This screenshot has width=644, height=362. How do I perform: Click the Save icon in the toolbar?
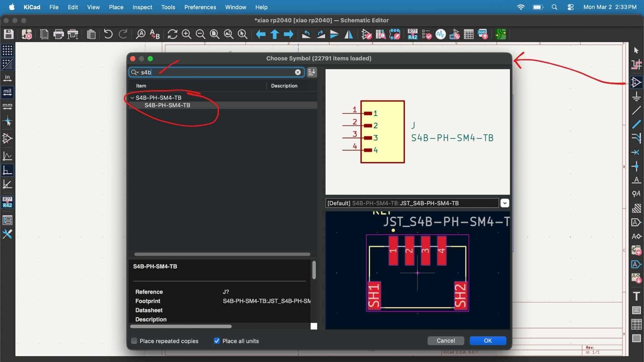8,34
